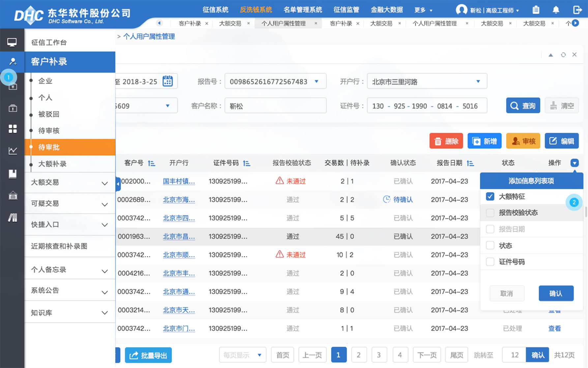Sort the 客户号 column using its sort icon
Image resolution: width=588 pixels, height=368 pixels.
pos(151,163)
